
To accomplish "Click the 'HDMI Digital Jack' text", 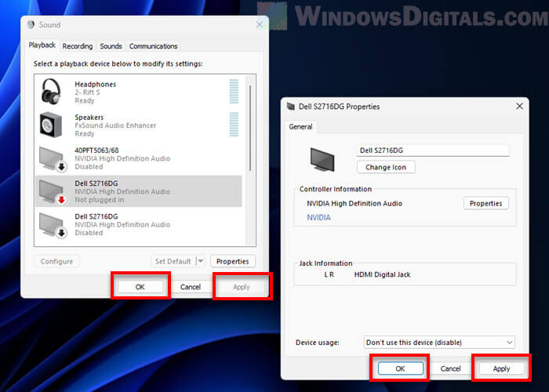I will point(383,274).
